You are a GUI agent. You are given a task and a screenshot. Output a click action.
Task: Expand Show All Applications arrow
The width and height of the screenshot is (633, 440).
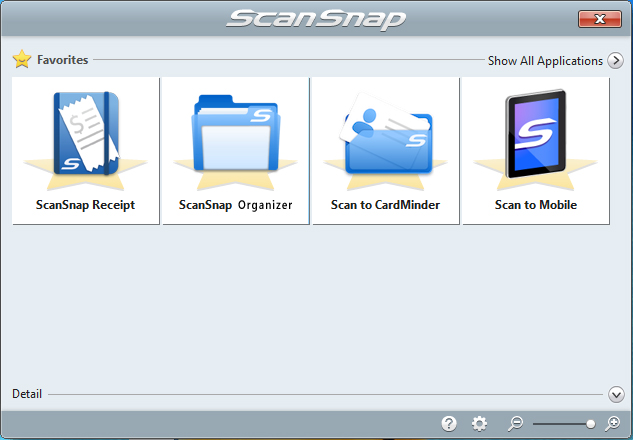coord(615,61)
